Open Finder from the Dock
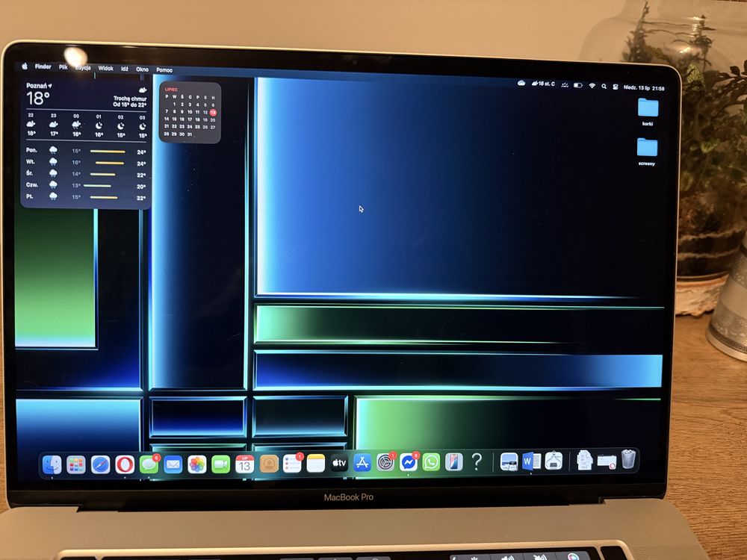Screen dimensions: 747x560 click(52, 464)
